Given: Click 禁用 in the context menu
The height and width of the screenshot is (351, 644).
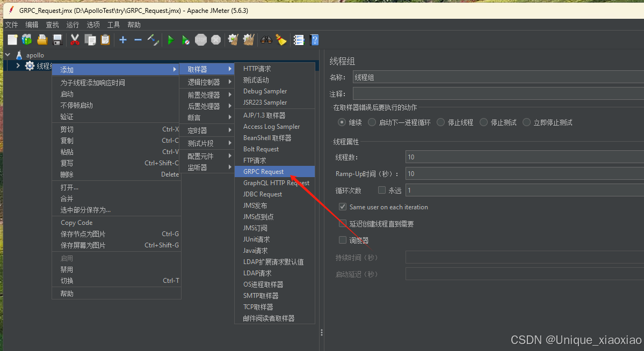Looking at the screenshot, I should coord(117,270).
